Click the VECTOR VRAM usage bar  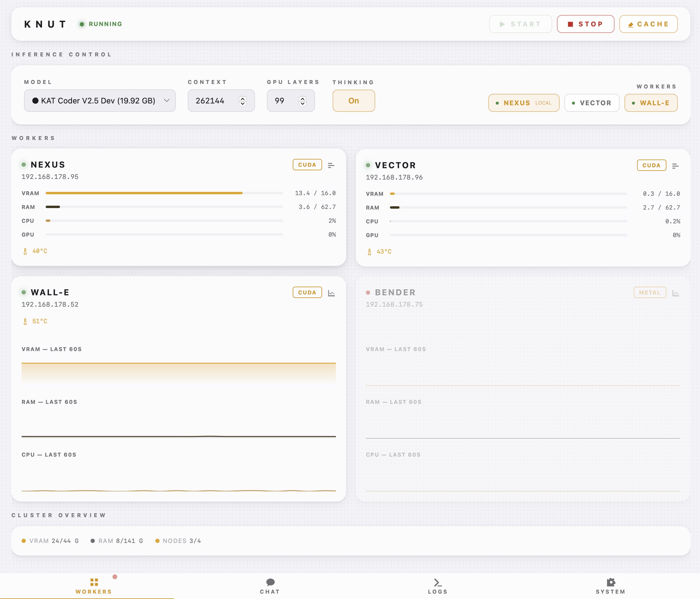508,194
